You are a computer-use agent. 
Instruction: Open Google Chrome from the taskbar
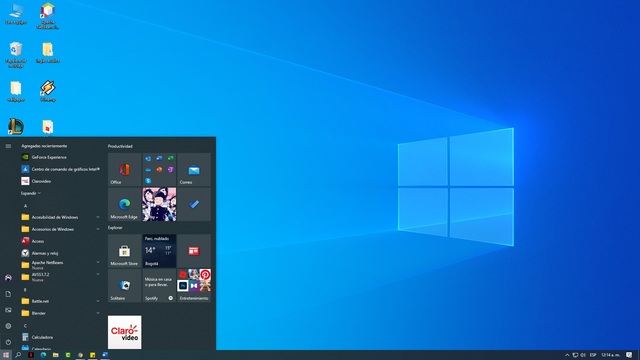[x=80, y=355]
